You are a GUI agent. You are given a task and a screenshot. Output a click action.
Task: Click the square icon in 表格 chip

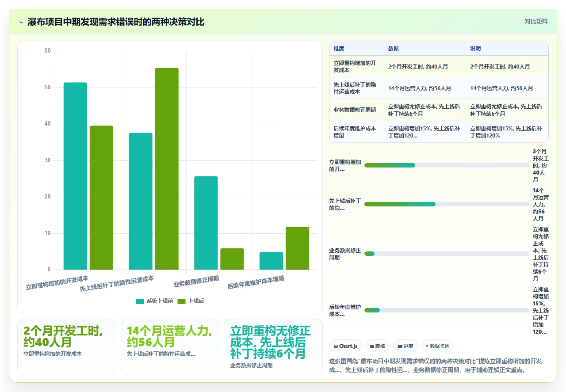(x=372, y=346)
